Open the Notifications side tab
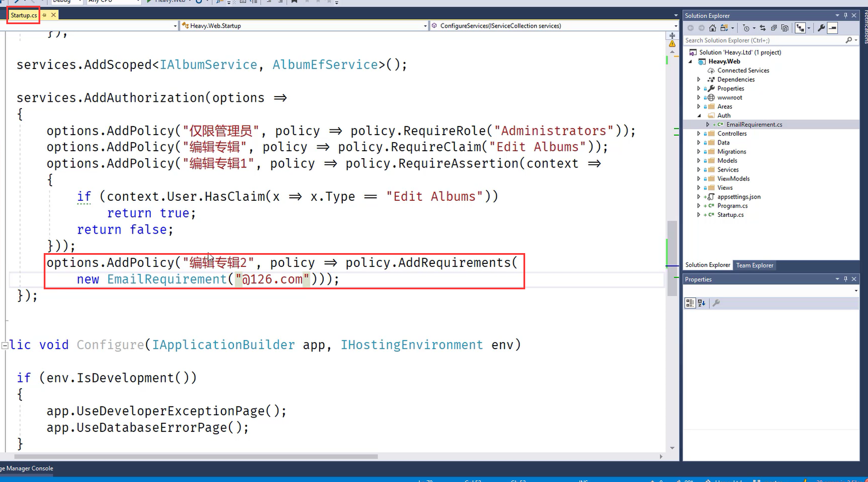This screenshot has height=482, width=868. tap(865, 26)
